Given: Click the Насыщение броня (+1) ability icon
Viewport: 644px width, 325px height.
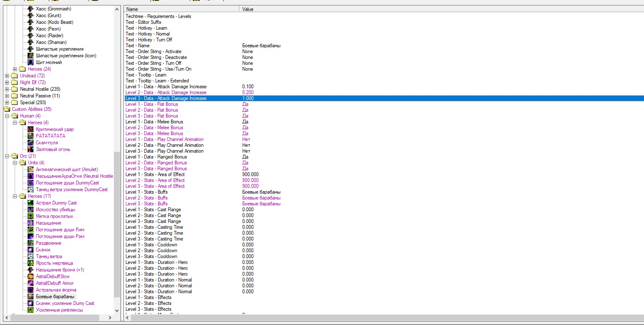Looking at the screenshot, I should click(x=31, y=270).
